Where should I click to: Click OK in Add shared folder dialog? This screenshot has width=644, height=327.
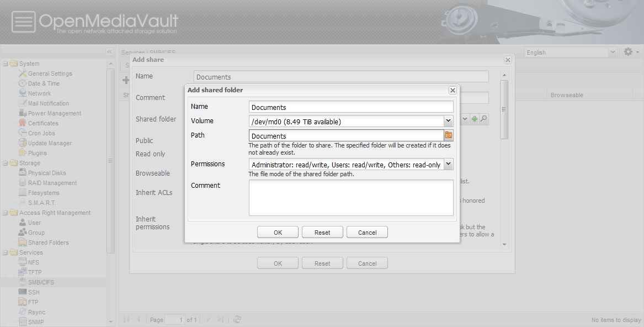point(278,233)
